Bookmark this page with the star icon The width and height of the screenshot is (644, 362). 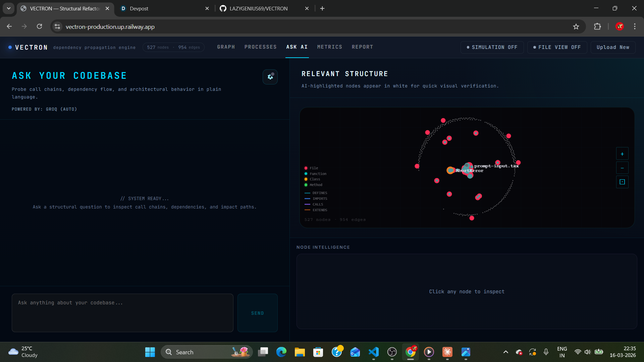click(576, 26)
